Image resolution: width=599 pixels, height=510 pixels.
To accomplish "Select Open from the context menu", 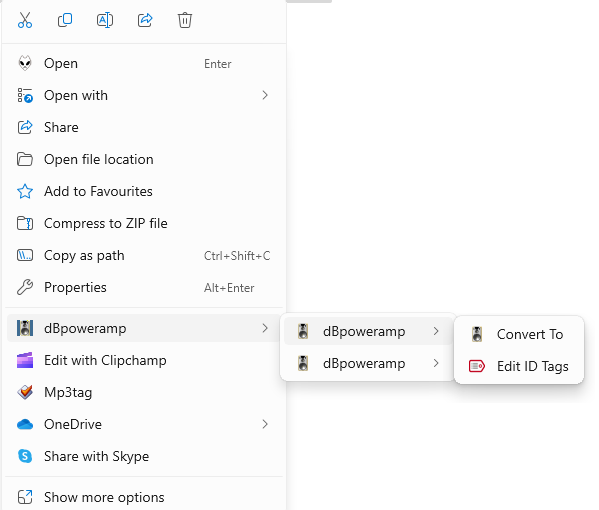I will pyautogui.click(x=144, y=63).
